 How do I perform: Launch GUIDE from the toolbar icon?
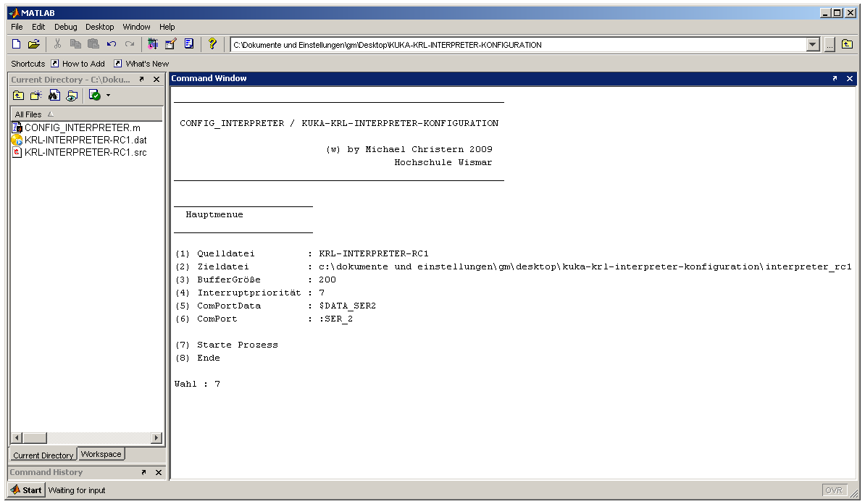[170, 43]
